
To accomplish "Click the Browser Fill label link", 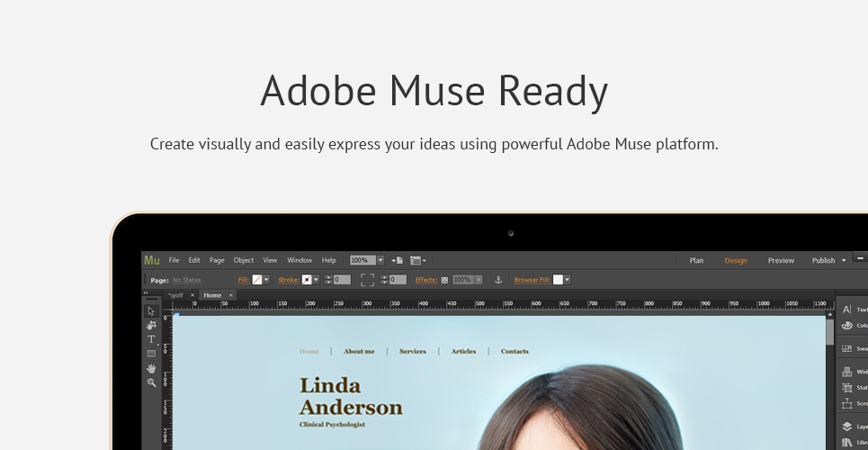I will [532, 280].
